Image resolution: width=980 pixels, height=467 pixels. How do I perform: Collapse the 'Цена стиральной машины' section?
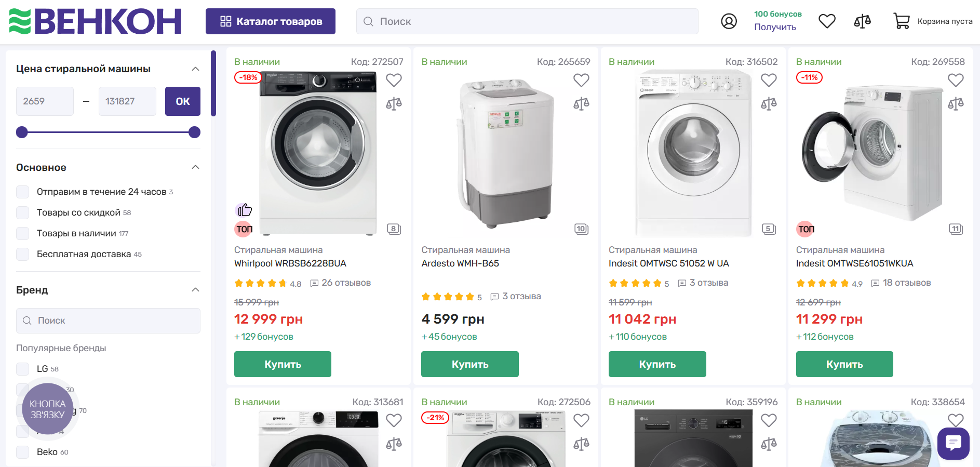pos(196,68)
